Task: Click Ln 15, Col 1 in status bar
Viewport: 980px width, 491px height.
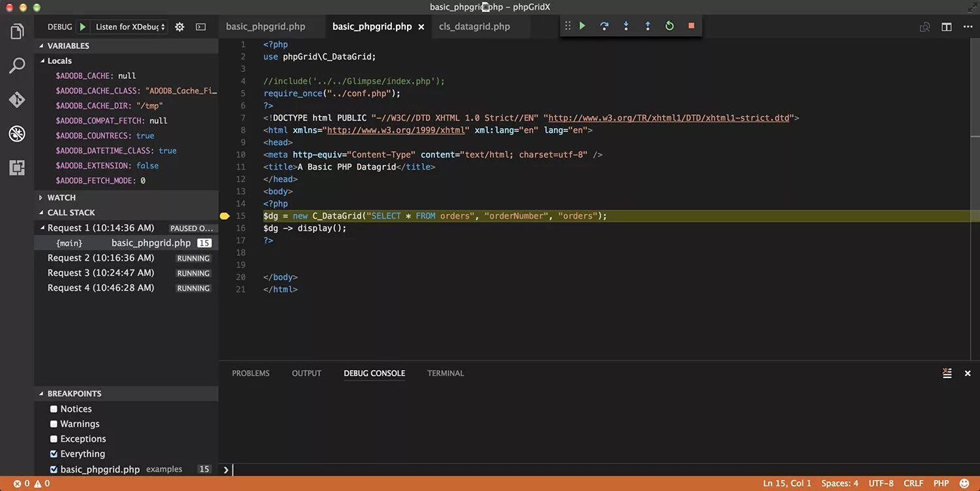Action: coord(787,484)
